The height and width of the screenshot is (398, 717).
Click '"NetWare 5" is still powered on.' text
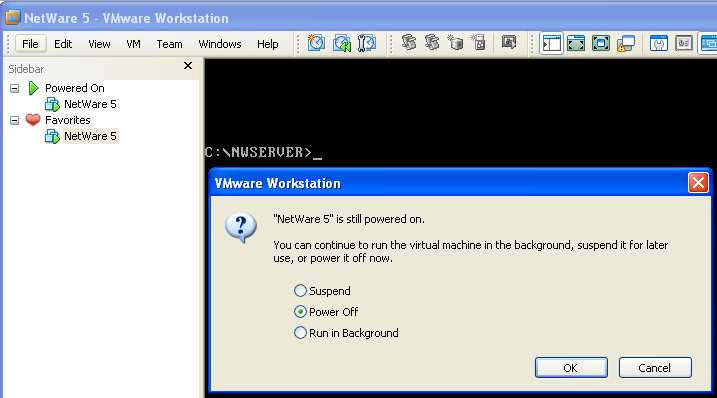coord(349,219)
